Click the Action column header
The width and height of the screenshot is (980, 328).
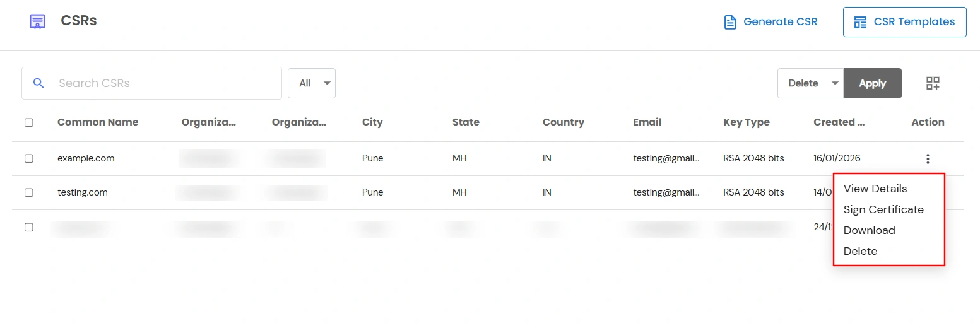coord(928,122)
